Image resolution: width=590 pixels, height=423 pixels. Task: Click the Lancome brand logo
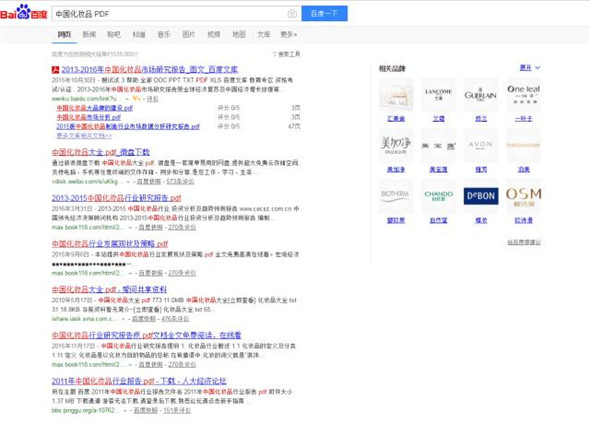pos(438,94)
